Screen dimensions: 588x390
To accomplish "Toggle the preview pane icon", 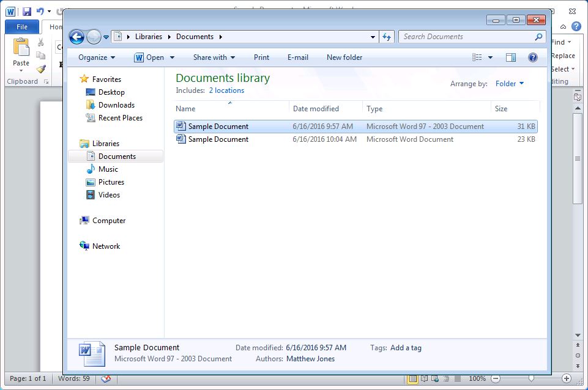I will point(511,57).
